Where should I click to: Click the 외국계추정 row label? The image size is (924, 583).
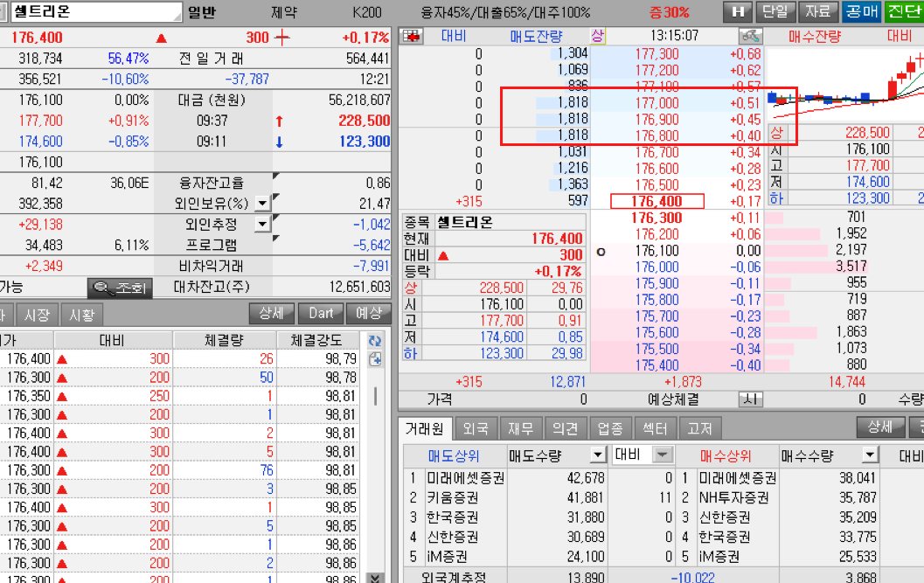point(454,577)
